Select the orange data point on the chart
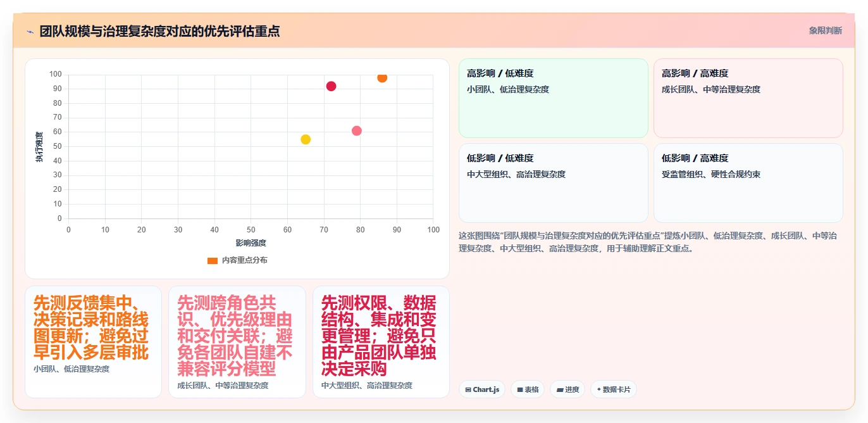This screenshot has width=868, height=423. coord(382,77)
